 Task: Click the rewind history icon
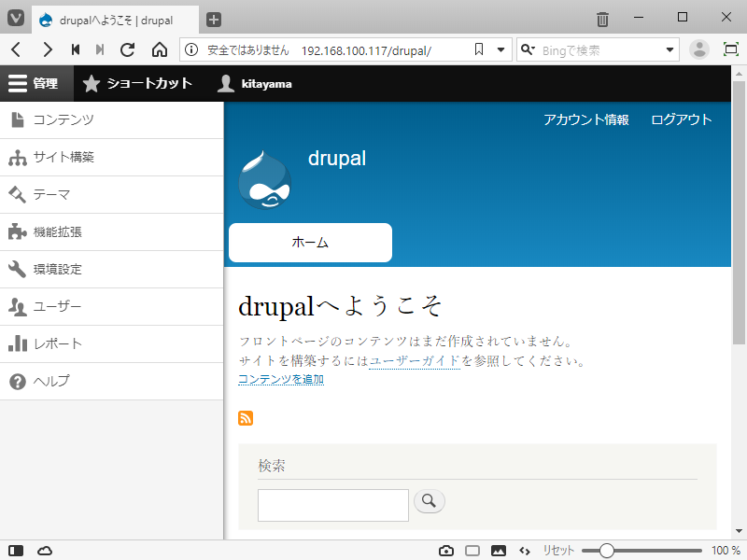coord(76,49)
